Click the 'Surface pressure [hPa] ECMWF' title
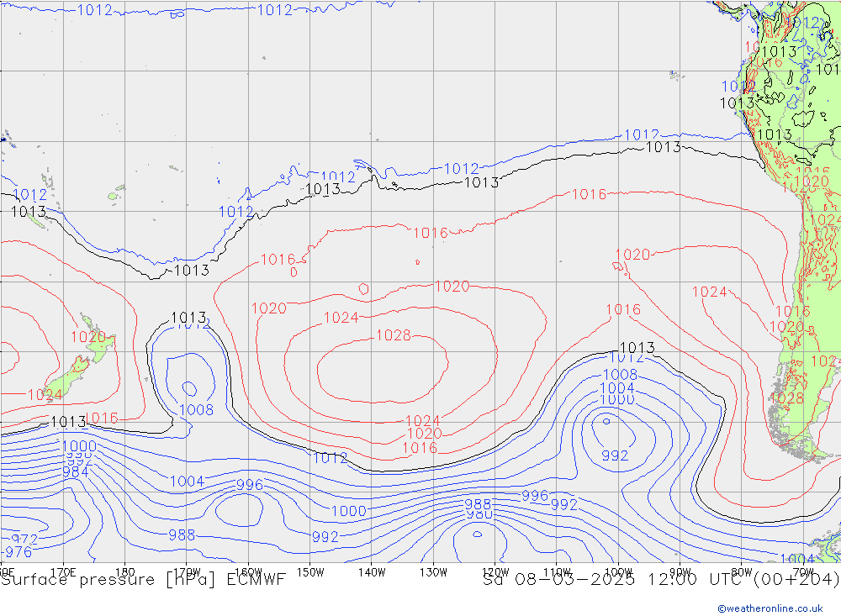The image size is (841, 616). [x=143, y=580]
